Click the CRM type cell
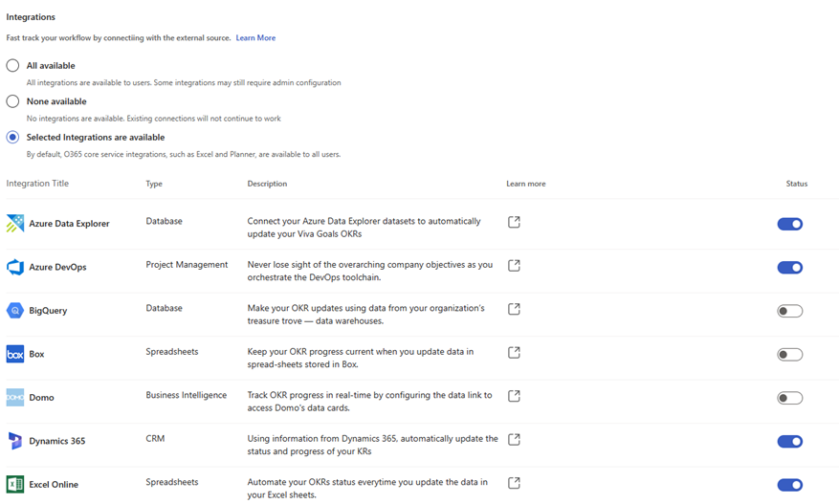Viewport: 839px width, 504px height. tap(155, 438)
